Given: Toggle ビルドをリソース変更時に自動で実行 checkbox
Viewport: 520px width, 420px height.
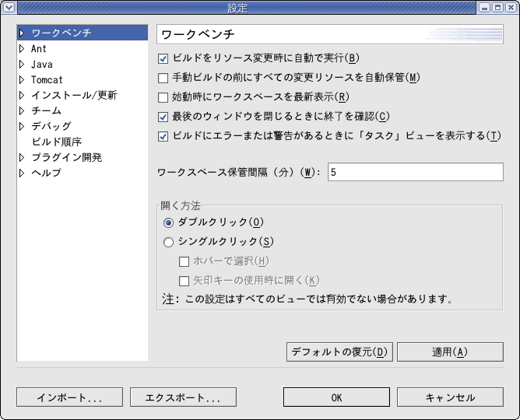Looking at the screenshot, I should 163,59.
